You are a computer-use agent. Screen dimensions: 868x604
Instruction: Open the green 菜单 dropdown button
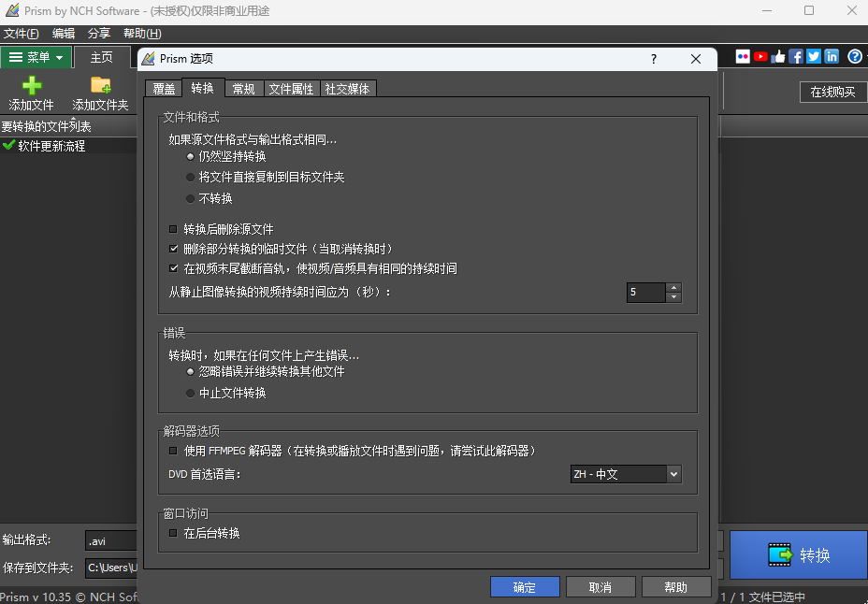click(x=36, y=57)
